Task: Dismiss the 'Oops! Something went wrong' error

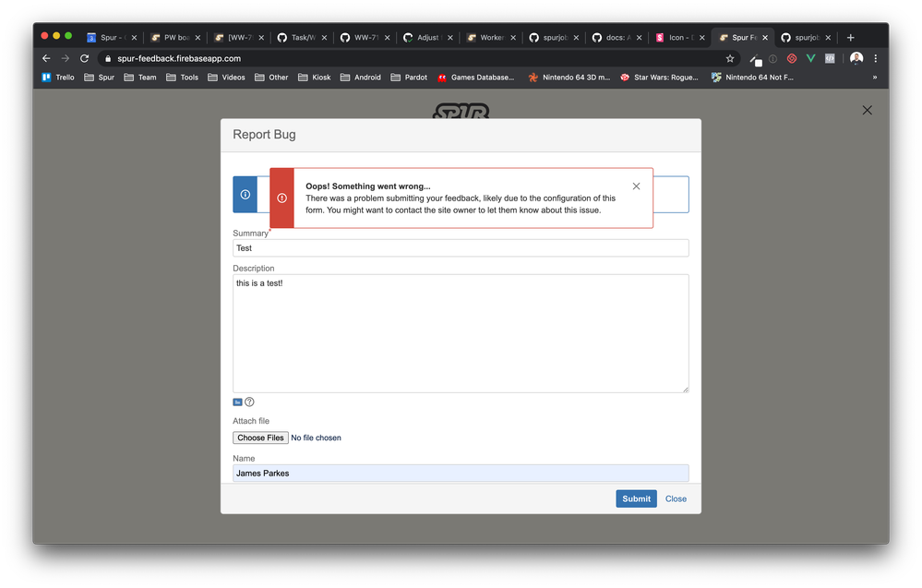Action: [636, 186]
